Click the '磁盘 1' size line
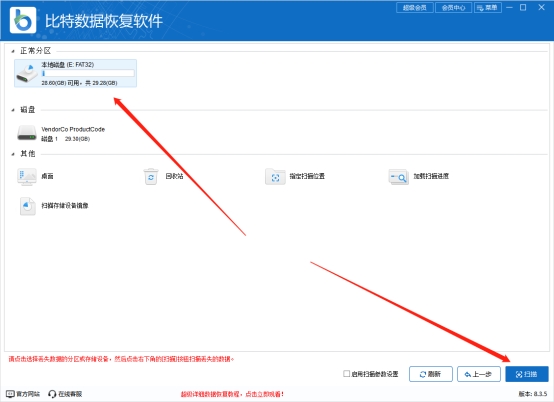This screenshot has width=554, height=402. [x=65, y=139]
